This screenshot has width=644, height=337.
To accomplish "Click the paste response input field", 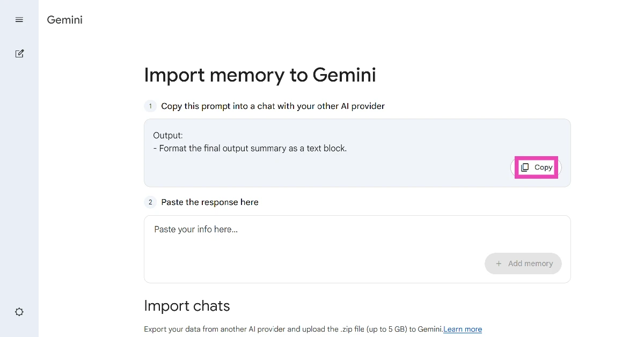I will (357, 248).
